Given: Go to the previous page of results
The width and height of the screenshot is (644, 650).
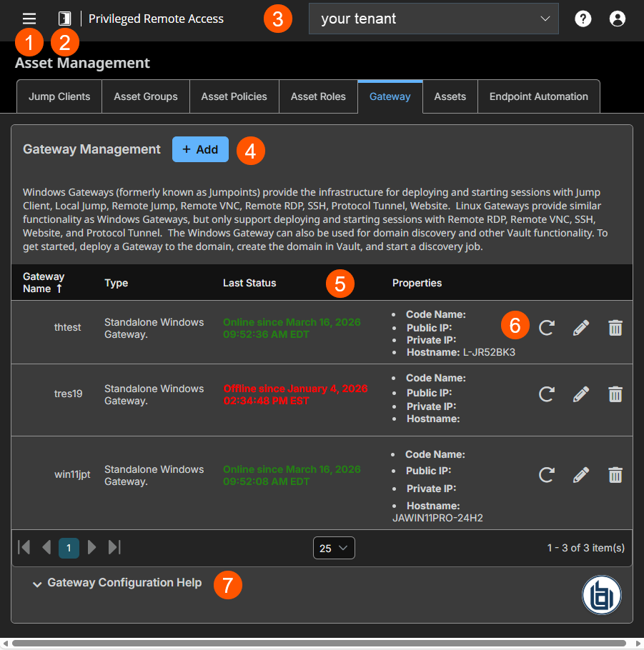Looking at the screenshot, I should tap(46, 547).
